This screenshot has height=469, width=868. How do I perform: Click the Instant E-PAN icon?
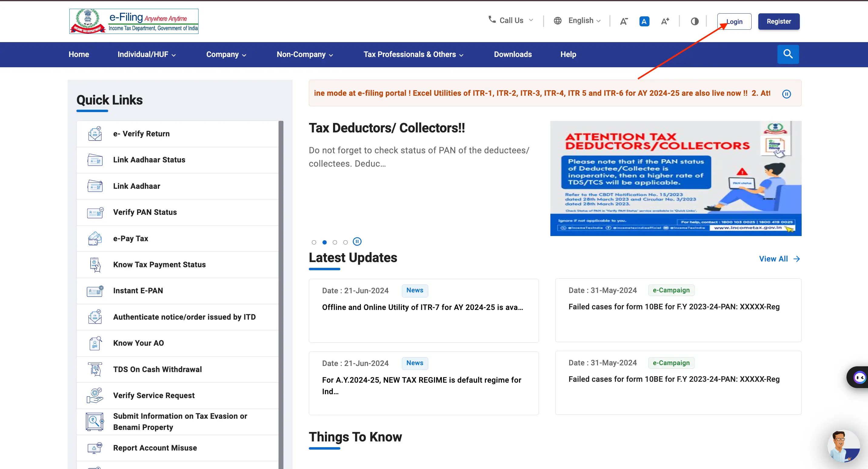point(95,291)
